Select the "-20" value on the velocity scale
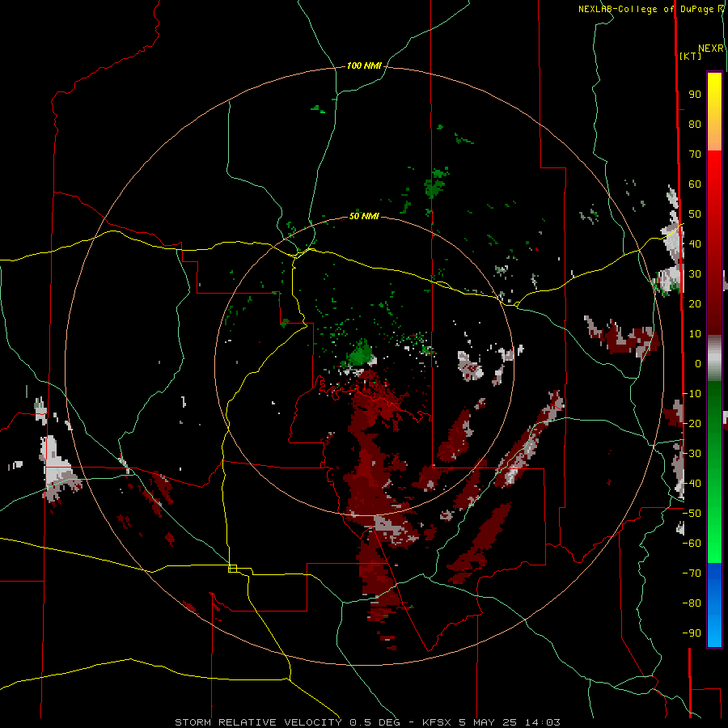This screenshot has width=728, height=728. pyautogui.click(x=692, y=424)
